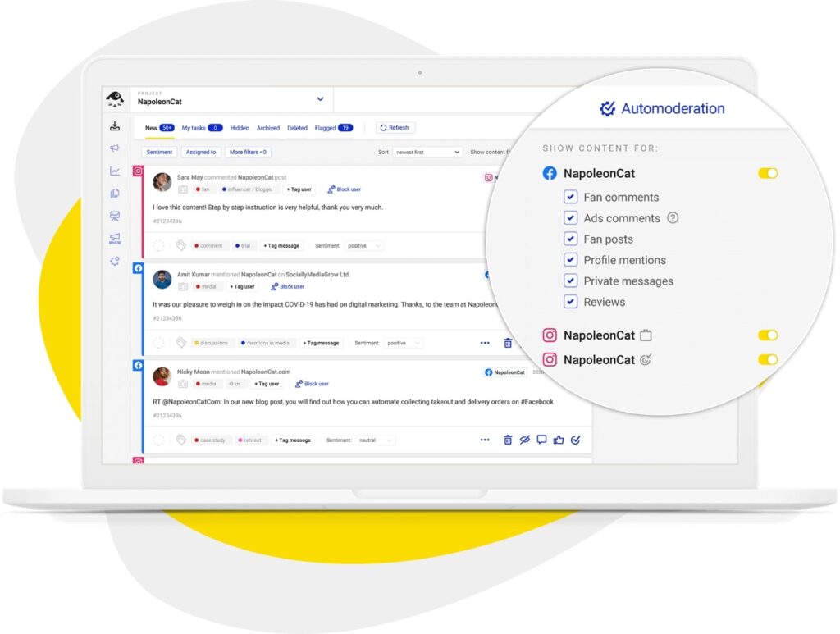Click the 'case study' tag on Nicky Moon's message

[210, 440]
